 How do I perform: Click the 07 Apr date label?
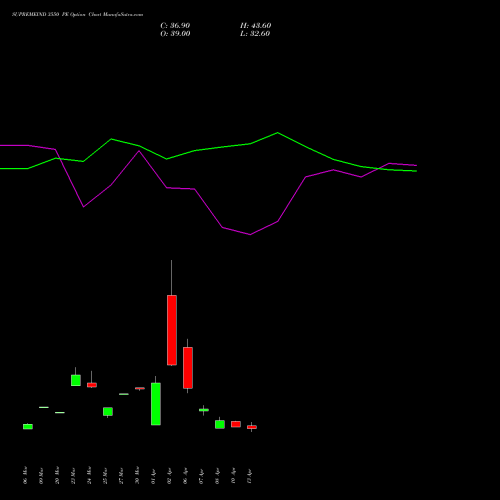point(201,476)
